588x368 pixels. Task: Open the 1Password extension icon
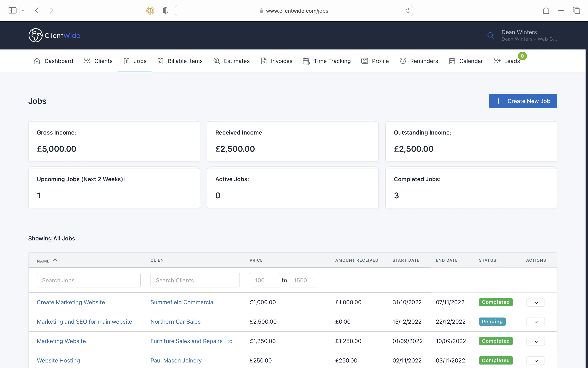click(150, 10)
